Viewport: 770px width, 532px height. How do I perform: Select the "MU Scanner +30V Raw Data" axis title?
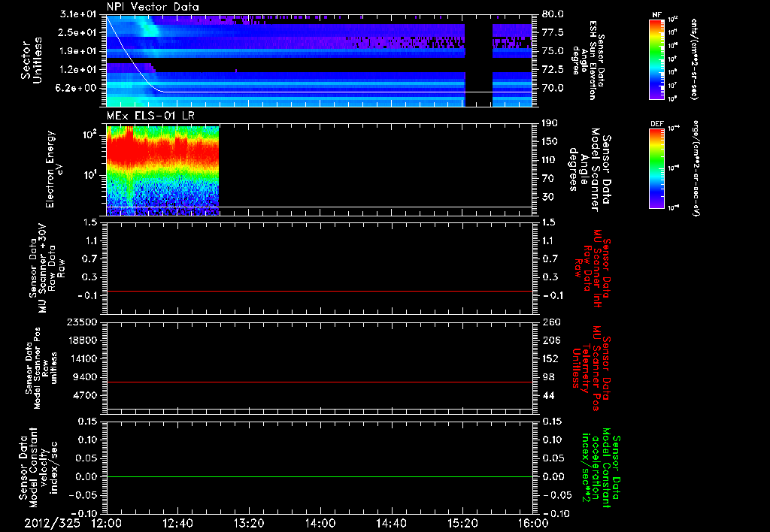pyautogui.click(x=47, y=268)
